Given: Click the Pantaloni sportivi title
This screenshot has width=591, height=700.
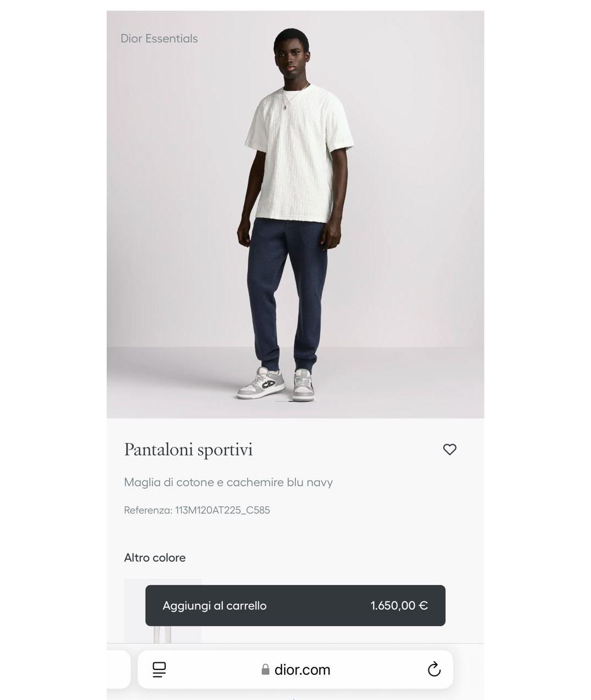Looking at the screenshot, I should (188, 450).
